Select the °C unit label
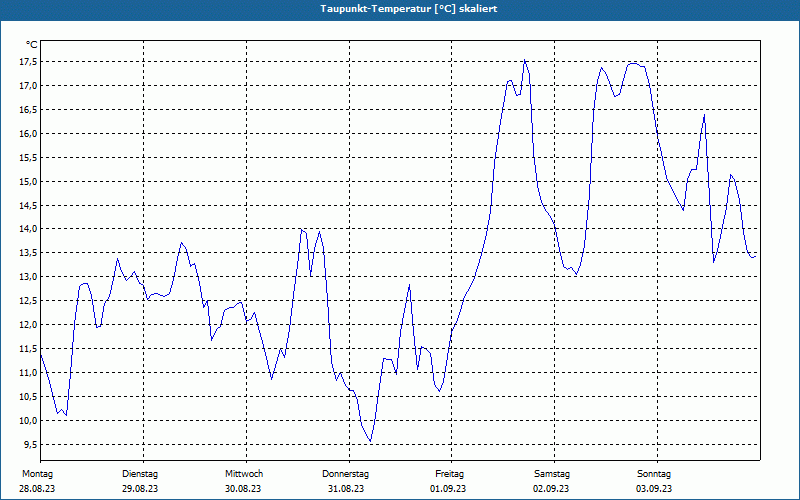The image size is (800, 500). point(32,45)
